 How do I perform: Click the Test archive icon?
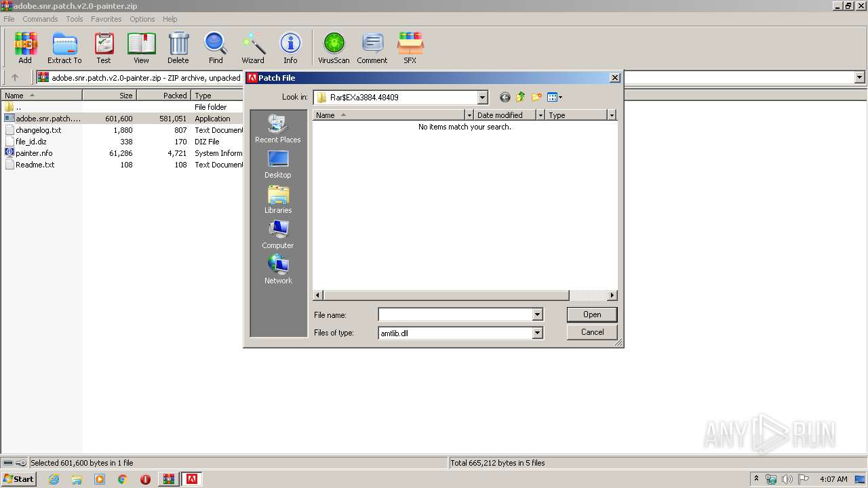[104, 47]
